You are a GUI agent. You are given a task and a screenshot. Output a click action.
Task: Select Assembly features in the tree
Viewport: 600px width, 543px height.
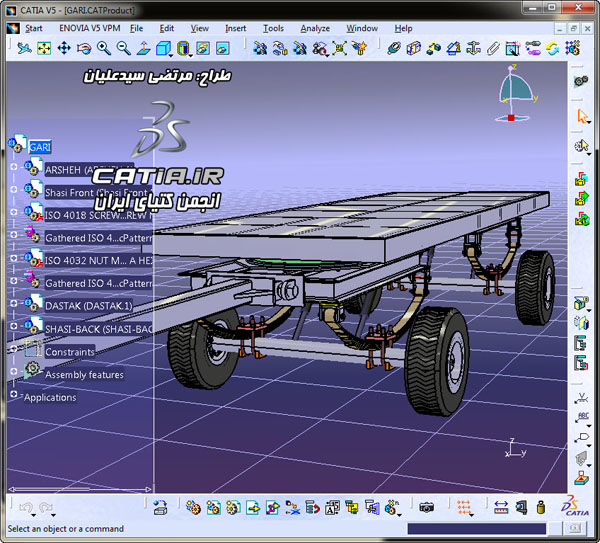84,375
